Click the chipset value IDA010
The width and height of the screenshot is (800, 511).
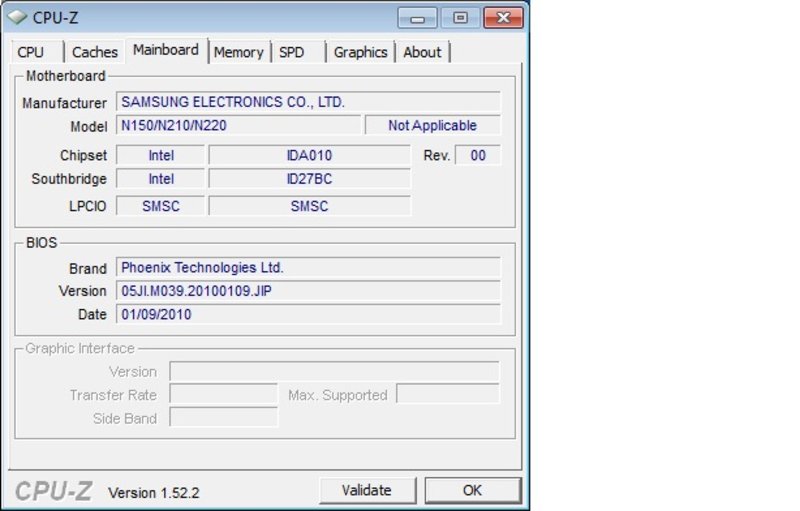pos(310,156)
